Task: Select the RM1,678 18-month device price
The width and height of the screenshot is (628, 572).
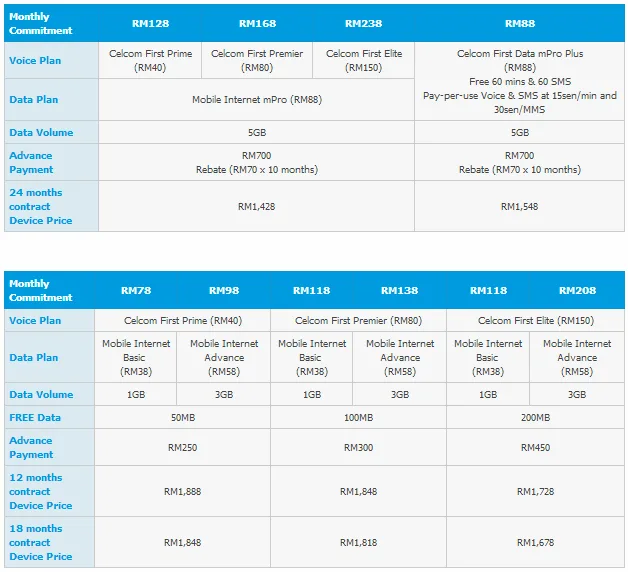Action: pyautogui.click(x=535, y=542)
